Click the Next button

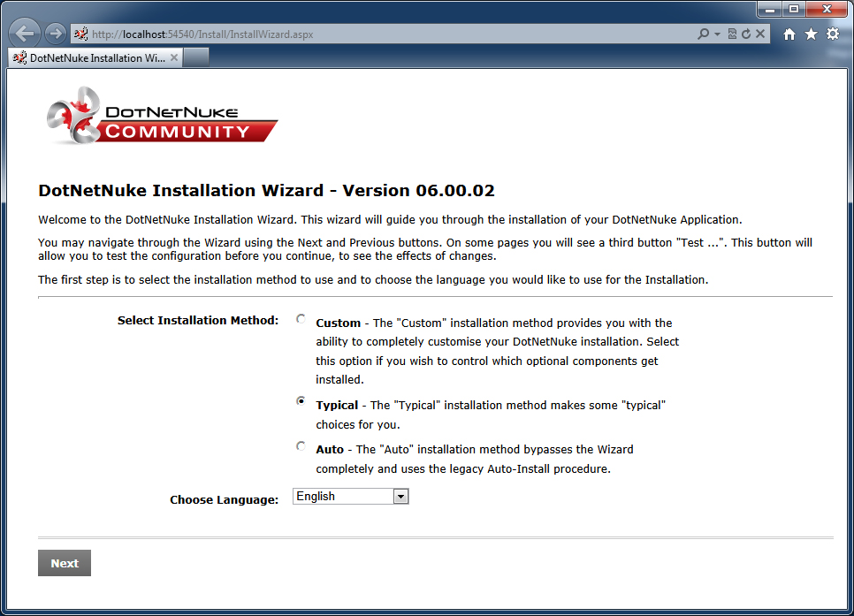65,563
